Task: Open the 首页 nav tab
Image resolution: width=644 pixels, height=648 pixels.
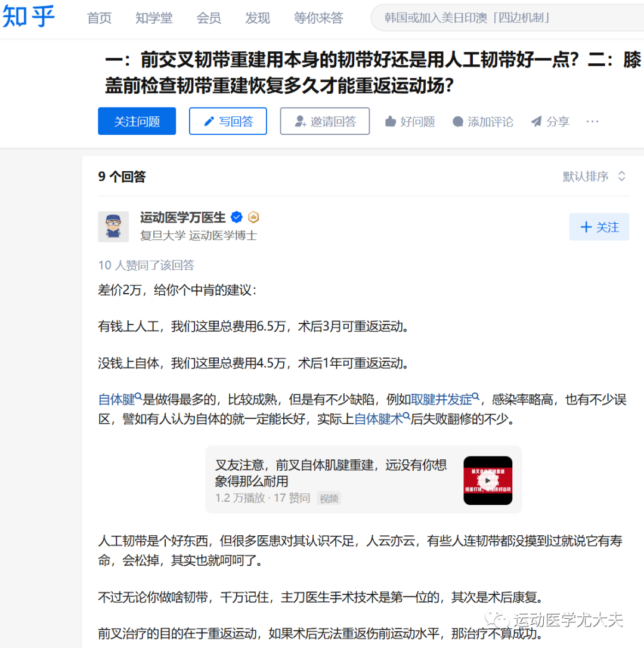Action: [x=100, y=18]
